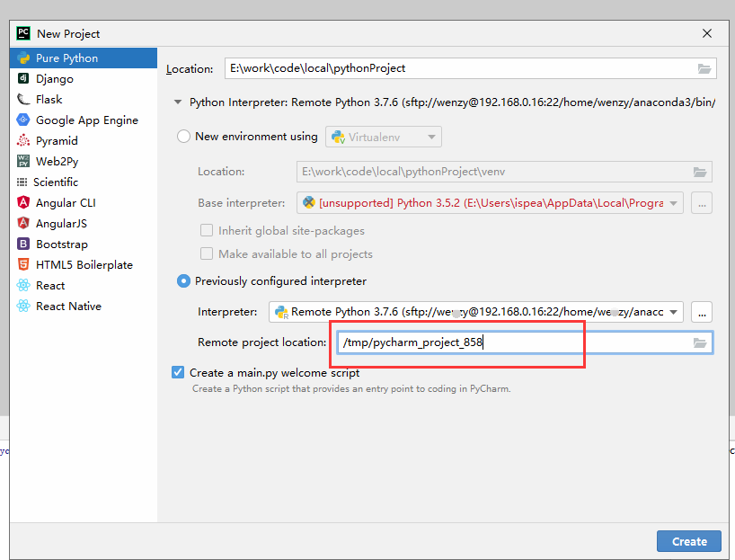Click the unsupported interpreter warning icon
Image resolution: width=735 pixels, height=560 pixels.
click(309, 202)
